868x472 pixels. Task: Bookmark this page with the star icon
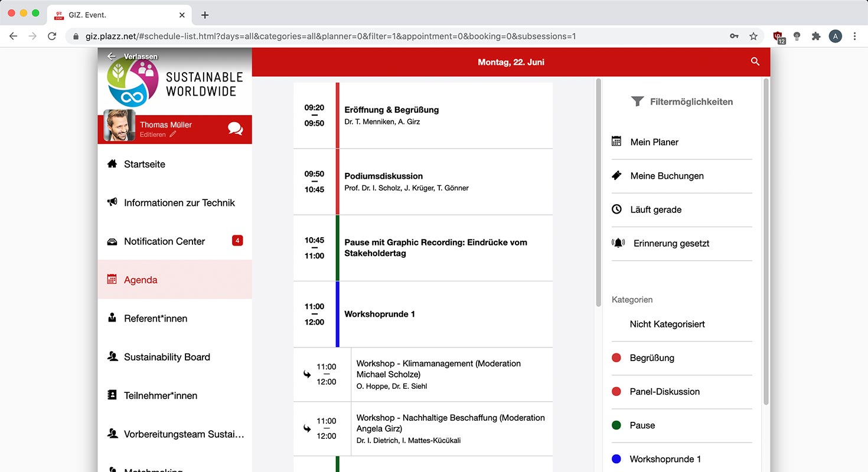tap(753, 36)
